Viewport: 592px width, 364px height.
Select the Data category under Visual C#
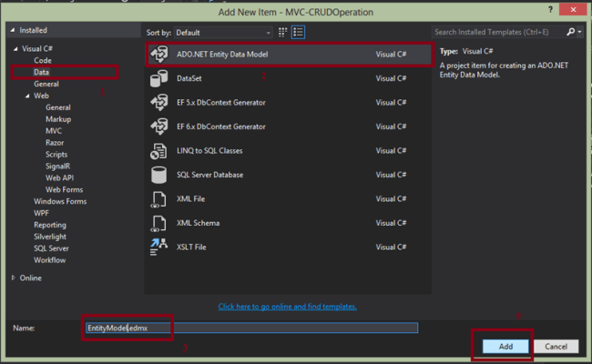[42, 72]
